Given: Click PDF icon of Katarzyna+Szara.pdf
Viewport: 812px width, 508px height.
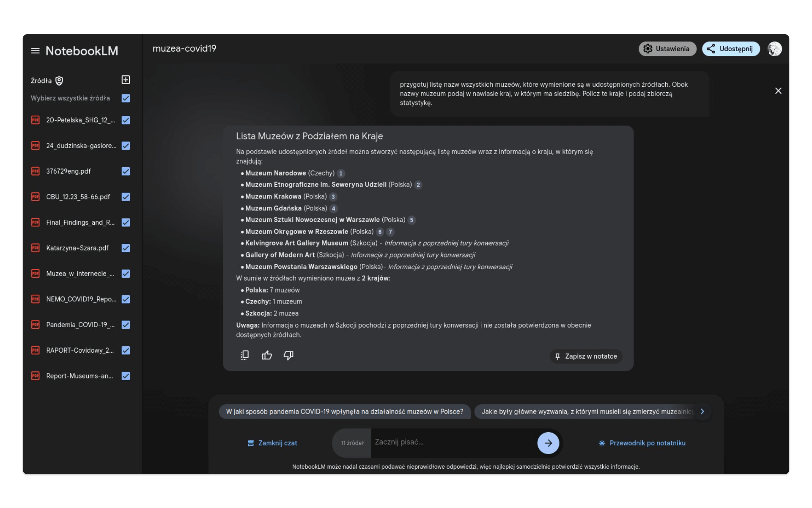Looking at the screenshot, I should (36, 248).
